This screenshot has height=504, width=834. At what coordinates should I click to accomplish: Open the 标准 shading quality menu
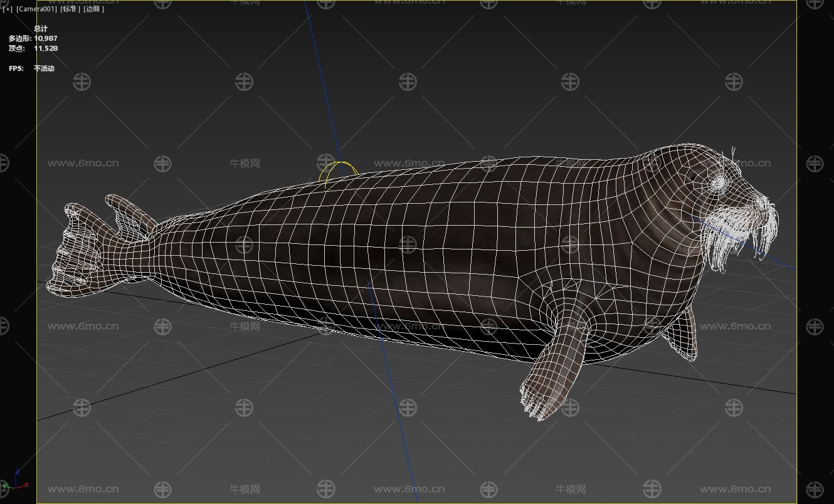point(70,9)
